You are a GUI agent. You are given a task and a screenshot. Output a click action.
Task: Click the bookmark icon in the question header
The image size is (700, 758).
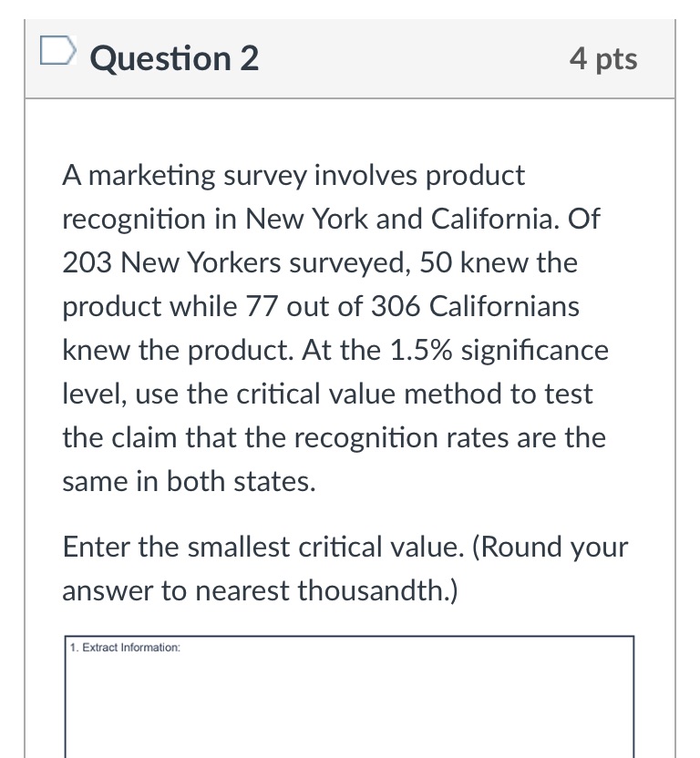tap(57, 52)
